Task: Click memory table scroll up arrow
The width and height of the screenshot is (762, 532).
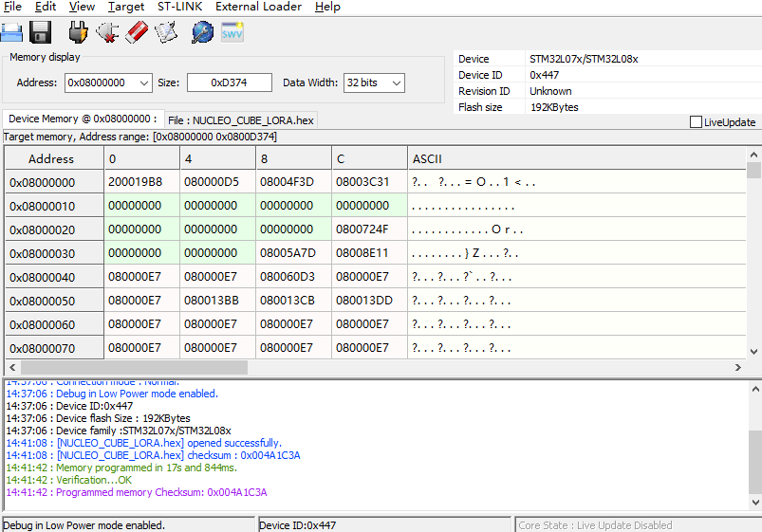Action: point(753,155)
